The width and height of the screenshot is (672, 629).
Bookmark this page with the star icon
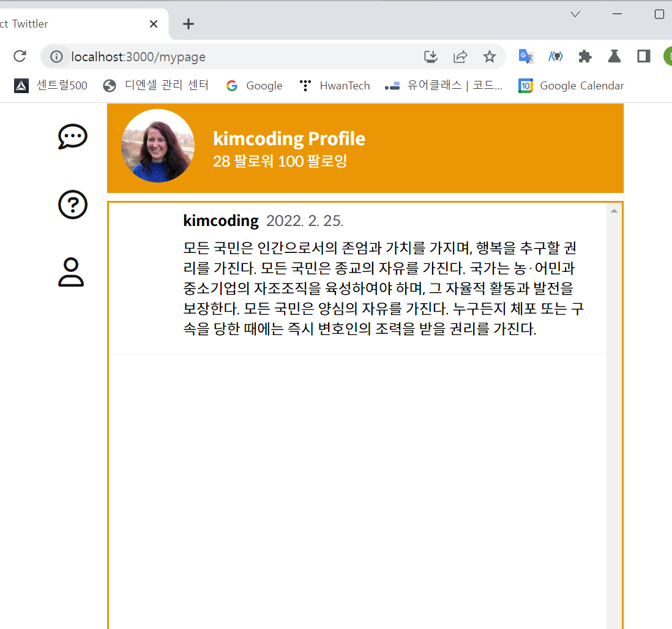[x=489, y=56]
